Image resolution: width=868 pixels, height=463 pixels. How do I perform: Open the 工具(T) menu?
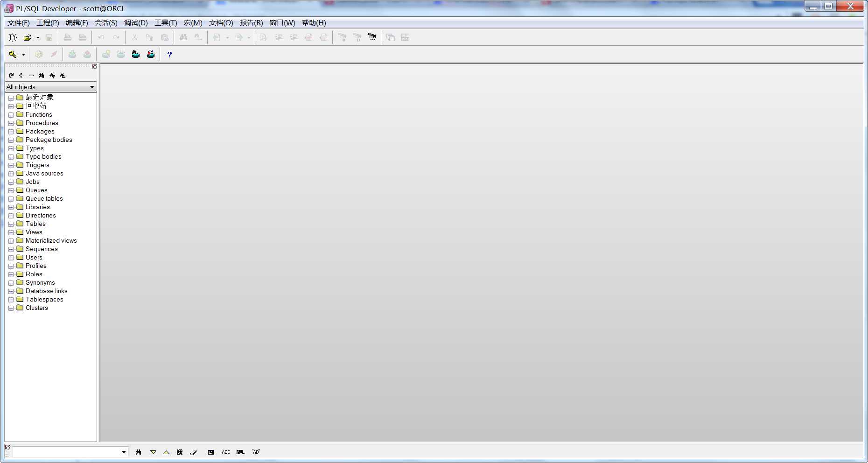point(166,23)
